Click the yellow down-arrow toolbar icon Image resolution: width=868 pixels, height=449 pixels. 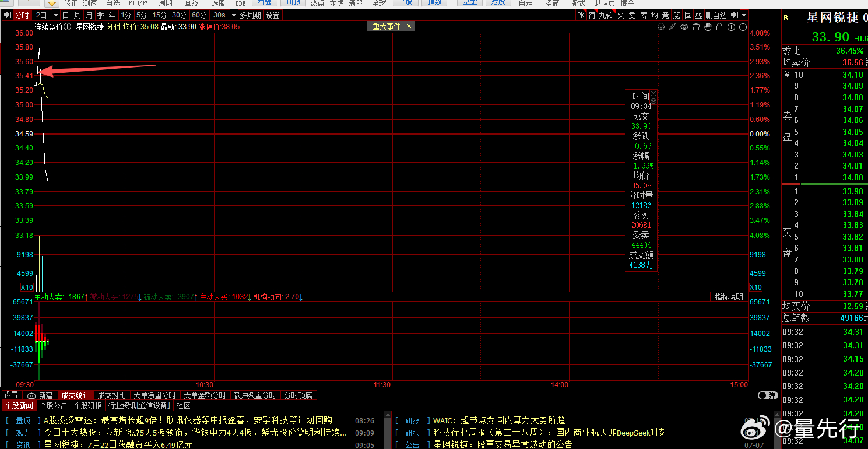51,3
